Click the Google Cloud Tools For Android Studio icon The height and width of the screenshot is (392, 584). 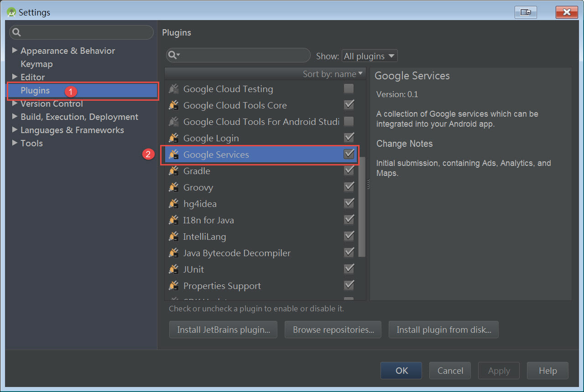pos(173,122)
